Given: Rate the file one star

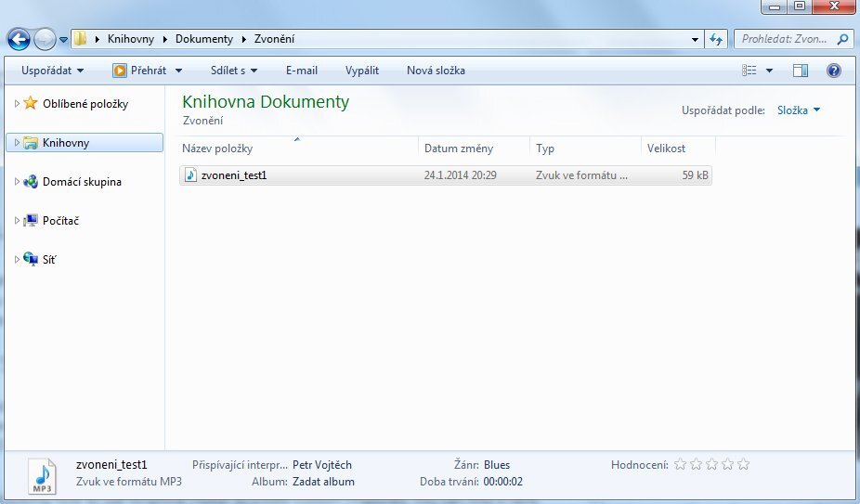Looking at the screenshot, I should point(680,464).
